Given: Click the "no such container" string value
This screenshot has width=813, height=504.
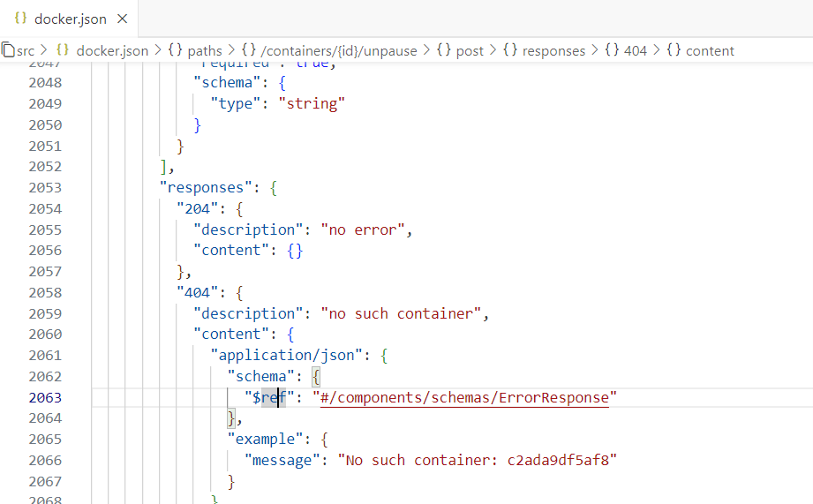Looking at the screenshot, I should tap(402, 313).
